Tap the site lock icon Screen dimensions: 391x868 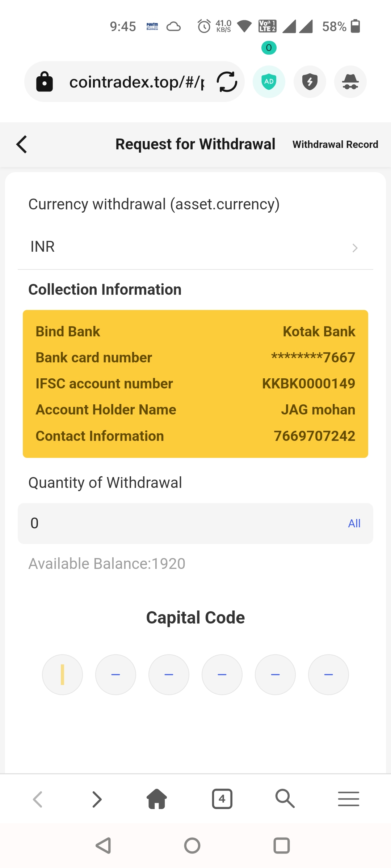[45, 82]
